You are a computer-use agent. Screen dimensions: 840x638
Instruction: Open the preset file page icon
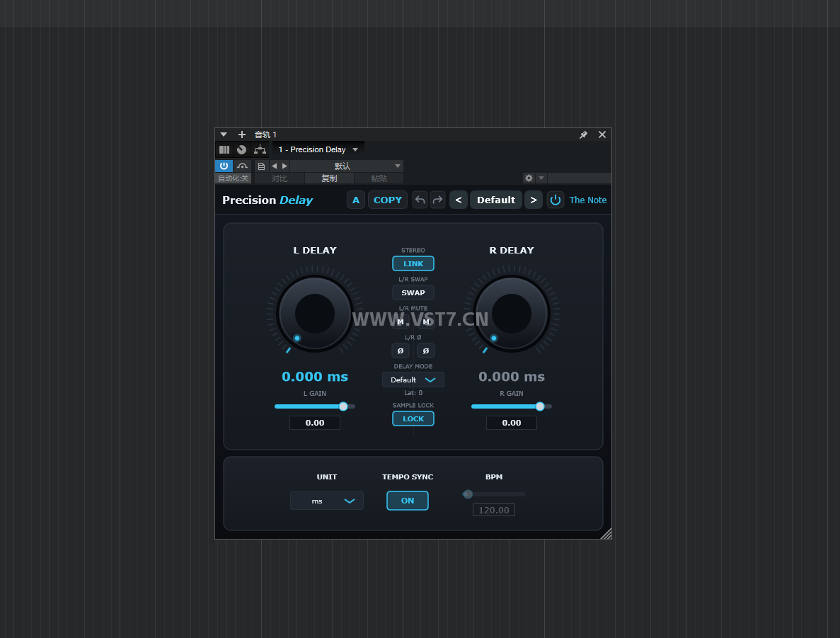261,166
